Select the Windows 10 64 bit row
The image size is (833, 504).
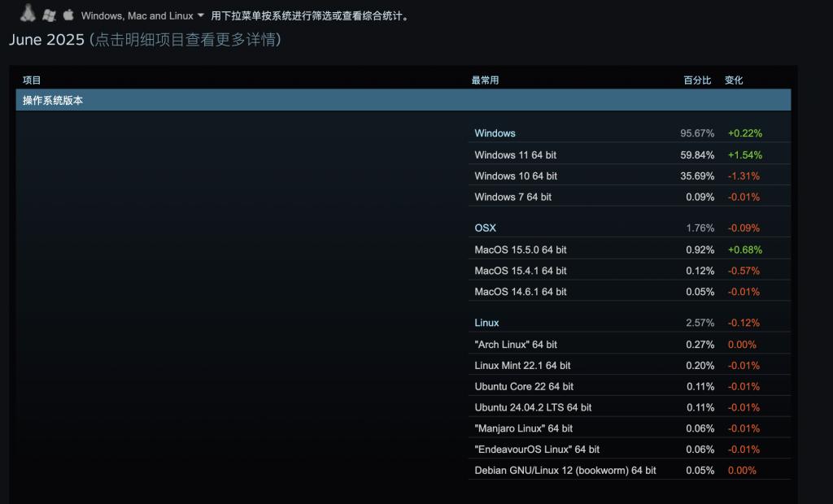630,176
